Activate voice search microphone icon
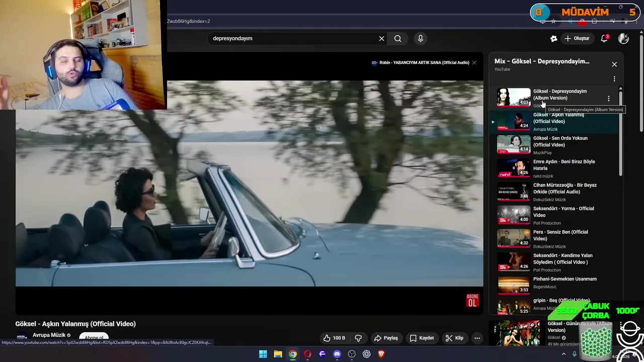The image size is (644, 362). point(421,38)
